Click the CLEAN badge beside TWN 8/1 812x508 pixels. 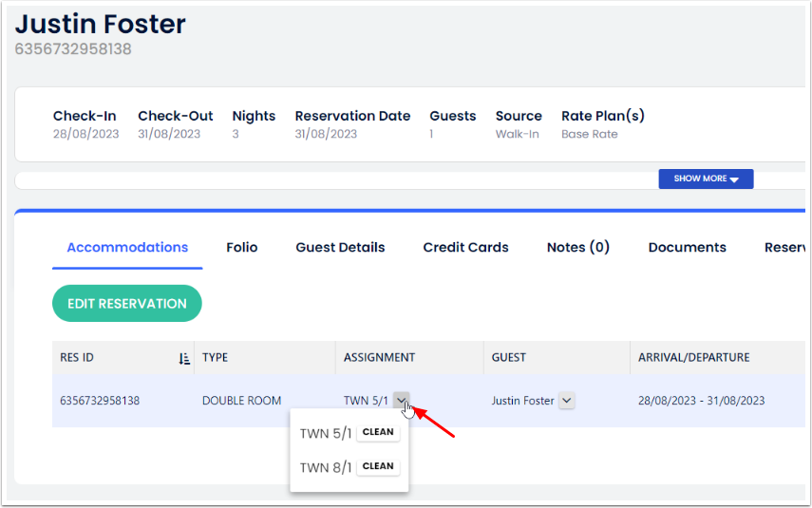click(378, 466)
